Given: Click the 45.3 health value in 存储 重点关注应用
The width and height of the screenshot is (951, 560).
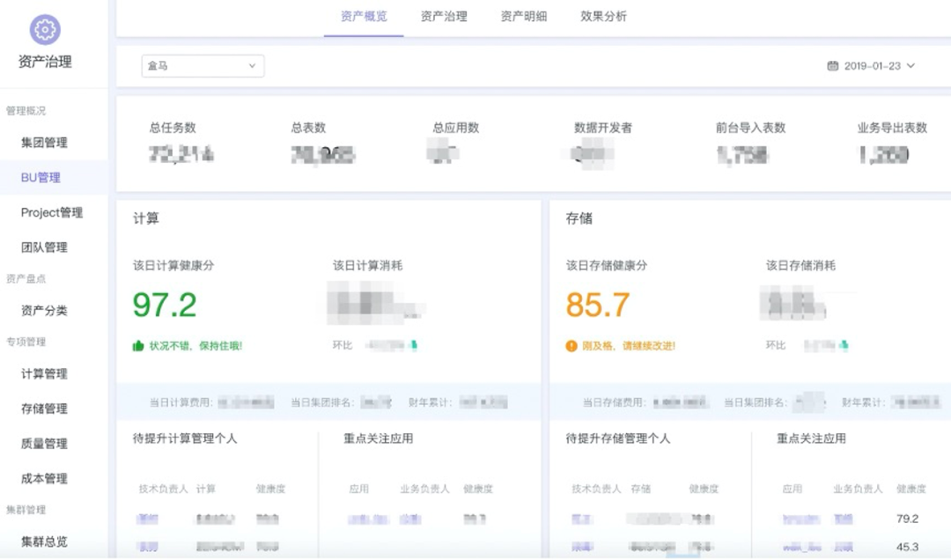Looking at the screenshot, I should [907, 547].
